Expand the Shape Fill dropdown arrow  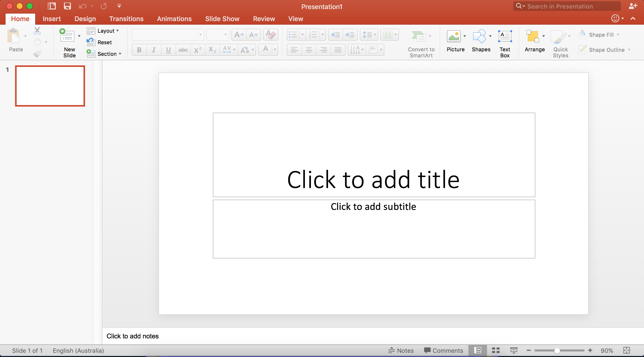coord(618,35)
